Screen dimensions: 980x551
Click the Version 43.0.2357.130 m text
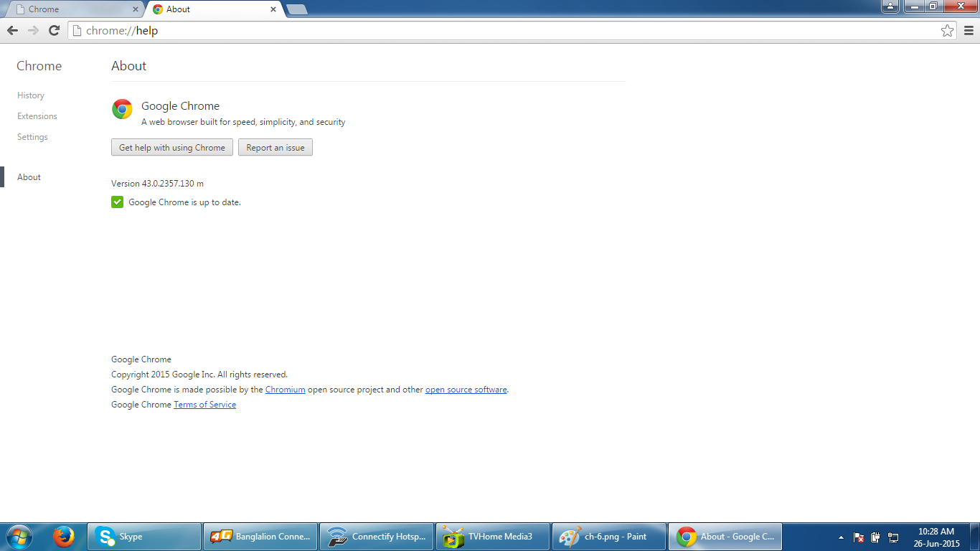pyautogui.click(x=157, y=184)
